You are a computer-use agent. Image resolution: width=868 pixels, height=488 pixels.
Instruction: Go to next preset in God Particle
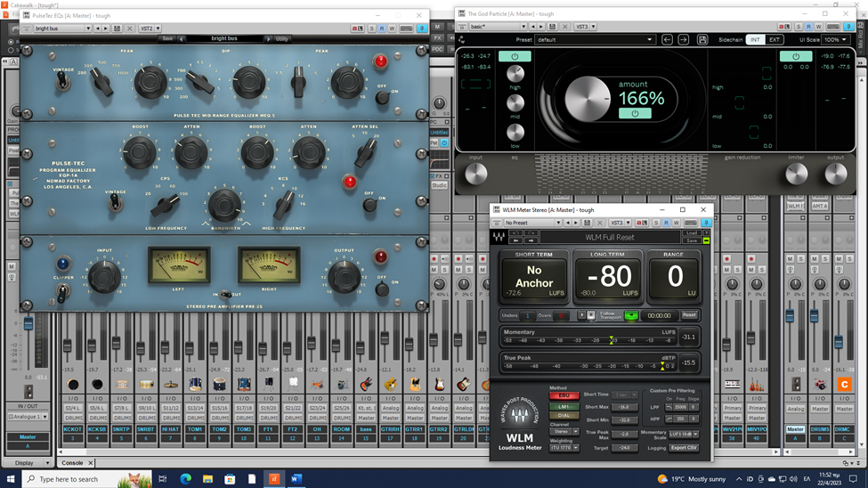684,40
